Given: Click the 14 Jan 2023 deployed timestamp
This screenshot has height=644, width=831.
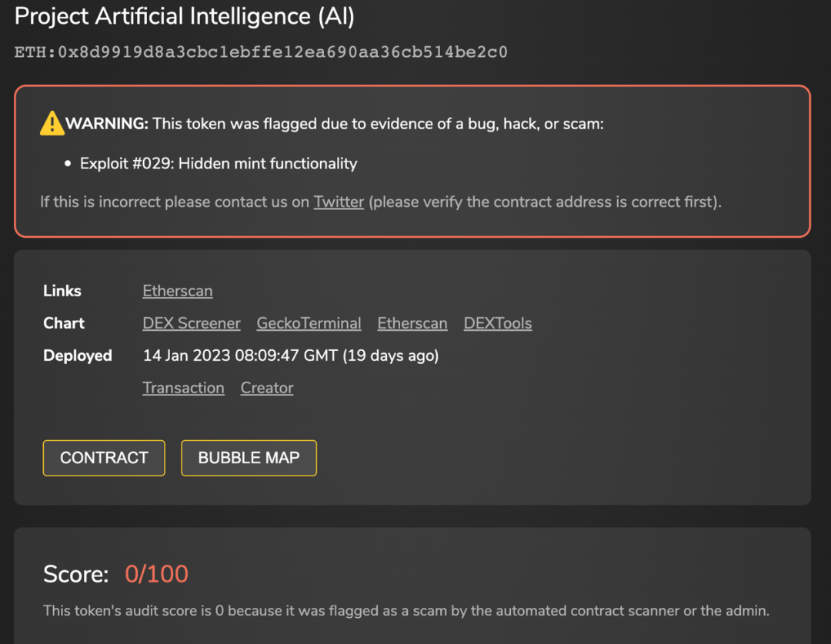Looking at the screenshot, I should (290, 355).
